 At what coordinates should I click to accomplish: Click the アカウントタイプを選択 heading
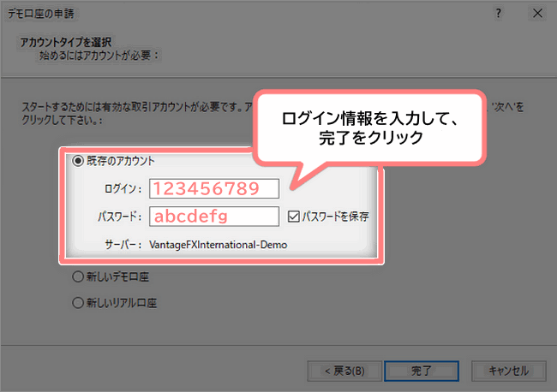pyautogui.click(x=66, y=42)
